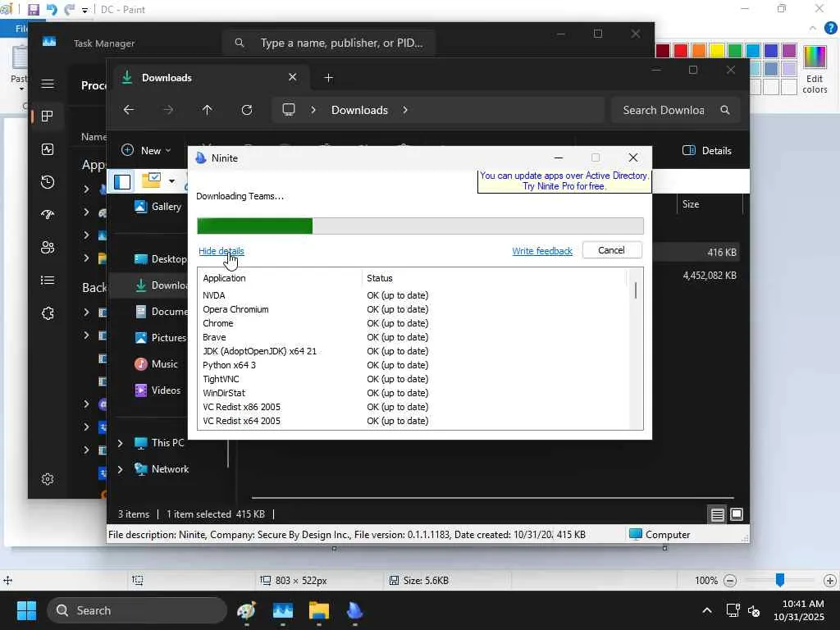Expand the chevron after Downloads breadcrumb

click(x=405, y=110)
